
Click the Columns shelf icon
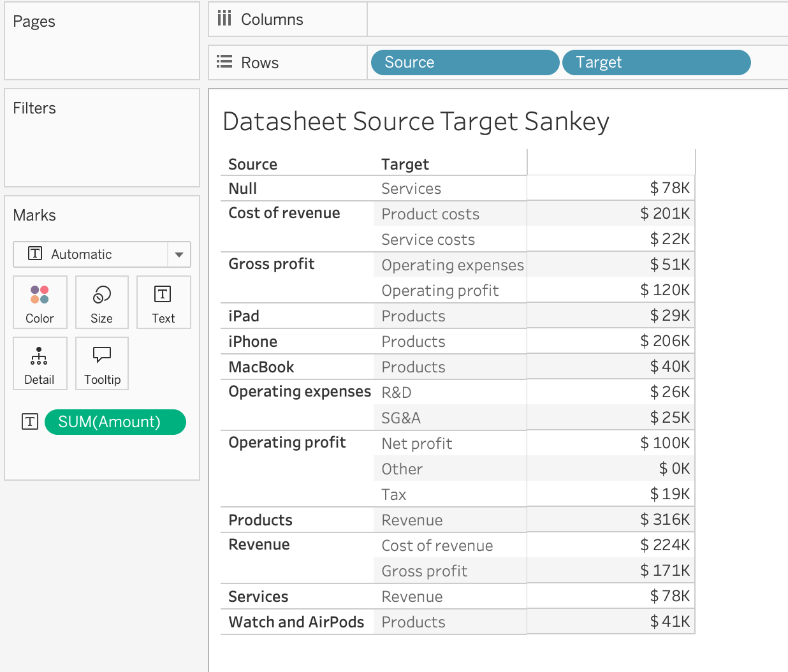(x=224, y=19)
